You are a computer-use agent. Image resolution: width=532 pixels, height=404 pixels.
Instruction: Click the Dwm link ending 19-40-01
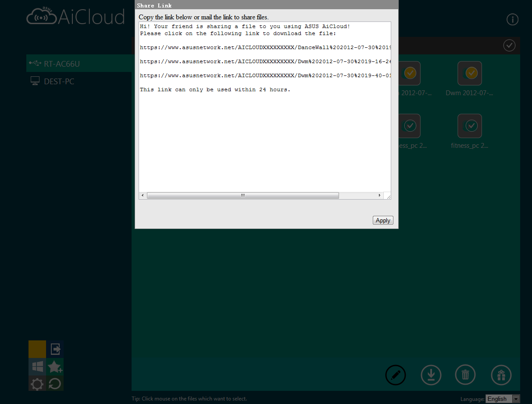[265, 75]
